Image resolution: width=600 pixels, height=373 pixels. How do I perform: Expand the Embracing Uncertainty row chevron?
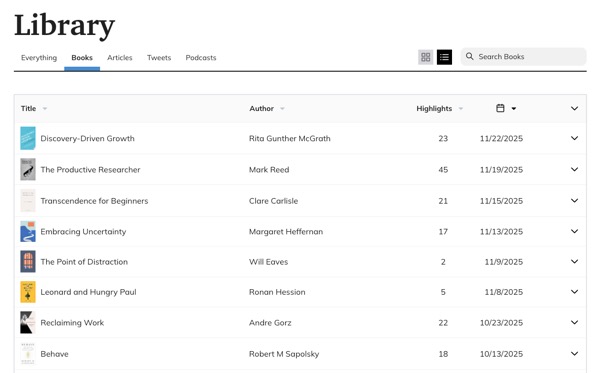(574, 231)
